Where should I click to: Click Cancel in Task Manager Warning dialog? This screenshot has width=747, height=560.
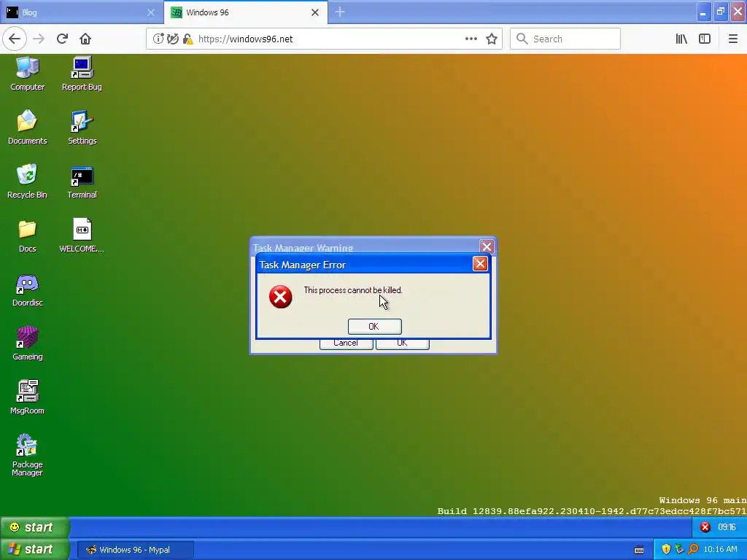pyautogui.click(x=346, y=344)
